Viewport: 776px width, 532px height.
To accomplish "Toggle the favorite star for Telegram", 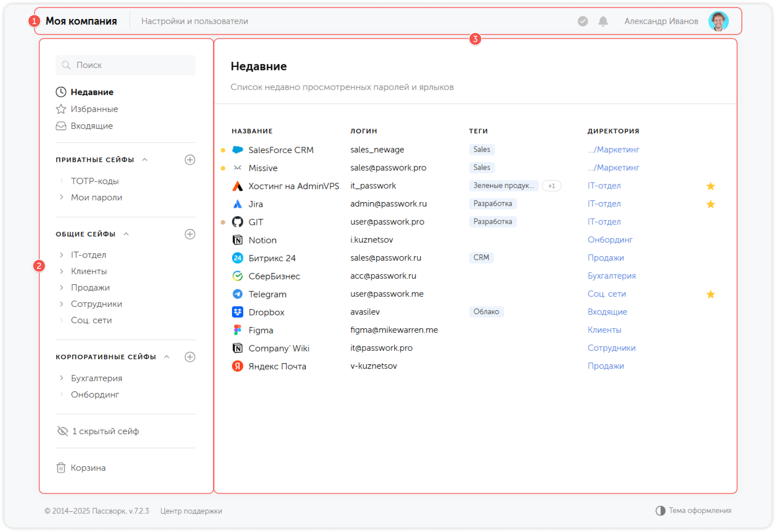I will point(711,294).
